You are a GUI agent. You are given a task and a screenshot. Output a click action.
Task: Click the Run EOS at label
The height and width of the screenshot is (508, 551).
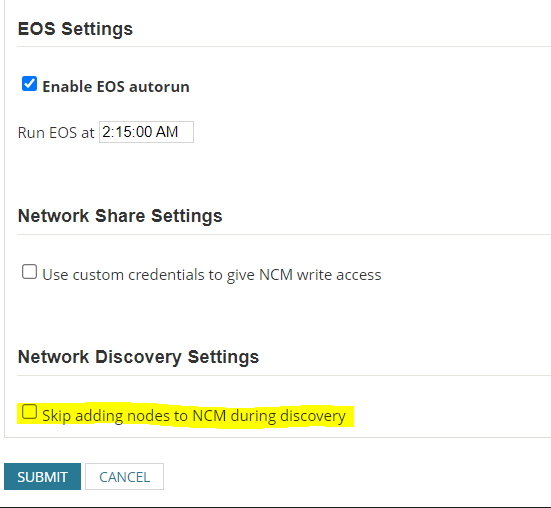tap(56, 133)
